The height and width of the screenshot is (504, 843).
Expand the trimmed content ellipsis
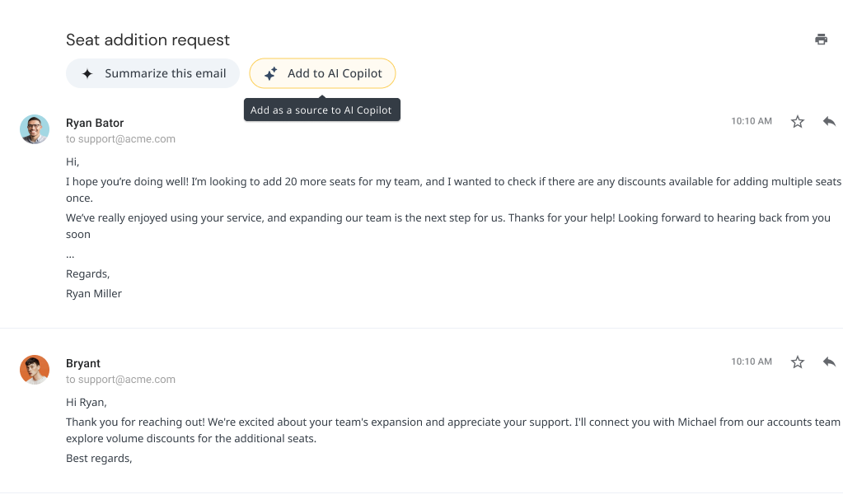coord(70,254)
